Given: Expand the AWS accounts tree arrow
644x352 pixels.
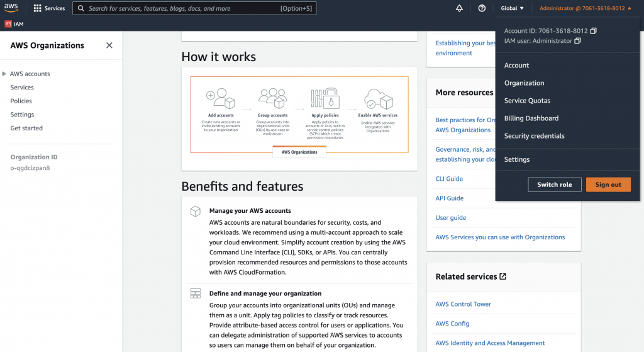Looking at the screenshot, I should click(x=4, y=74).
